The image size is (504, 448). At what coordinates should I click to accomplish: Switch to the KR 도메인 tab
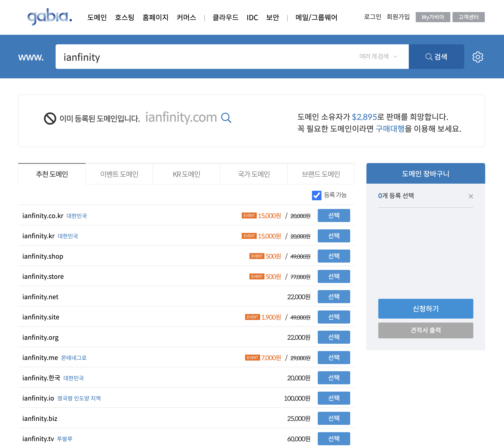coord(186,174)
